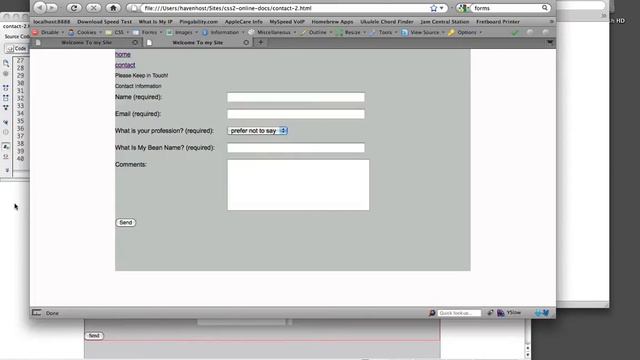The height and width of the screenshot is (360, 640).
Task: Show more bookmarks with the overflow chevron
Action: pos(551,22)
